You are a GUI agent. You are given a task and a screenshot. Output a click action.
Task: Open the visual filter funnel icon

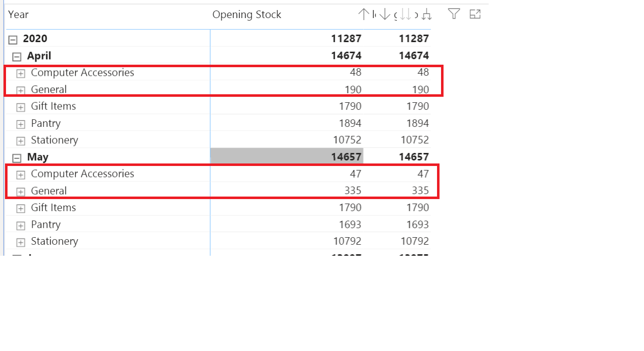pyautogui.click(x=454, y=14)
